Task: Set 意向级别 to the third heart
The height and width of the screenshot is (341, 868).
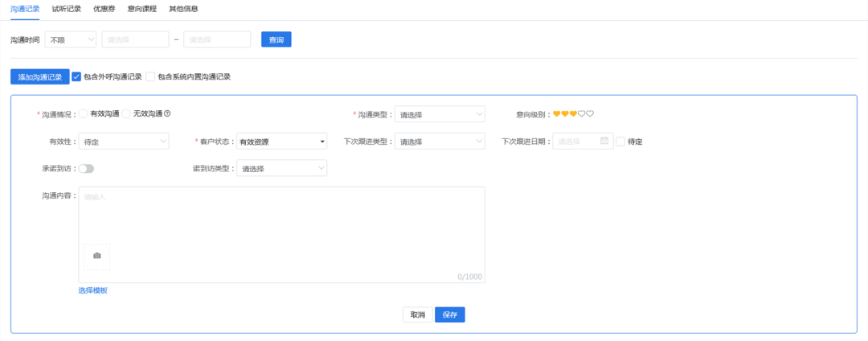Action: (x=573, y=114)
